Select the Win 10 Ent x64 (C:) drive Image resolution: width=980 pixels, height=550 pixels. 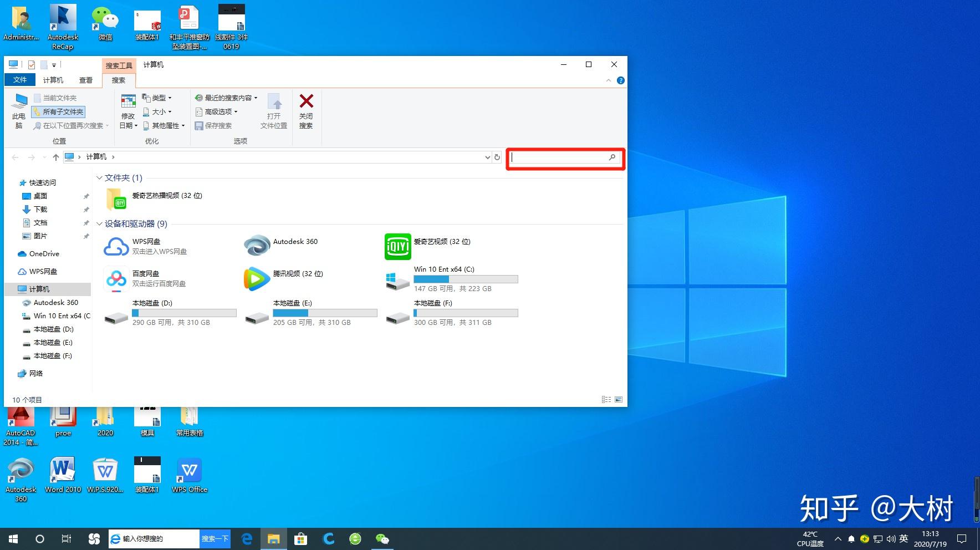[452, 279]
